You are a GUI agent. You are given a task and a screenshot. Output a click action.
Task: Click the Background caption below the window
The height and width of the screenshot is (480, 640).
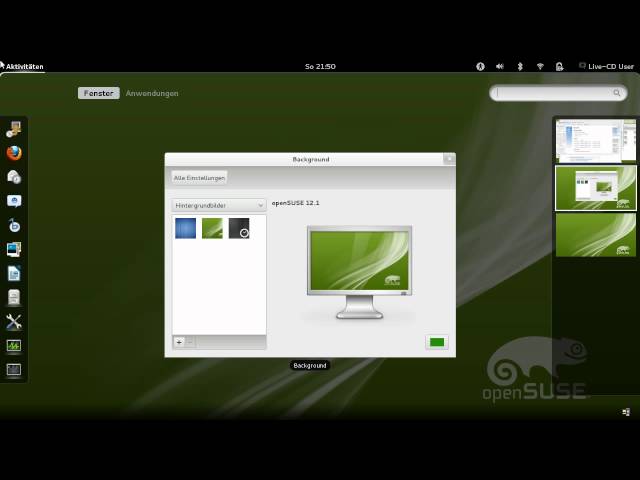310,365
